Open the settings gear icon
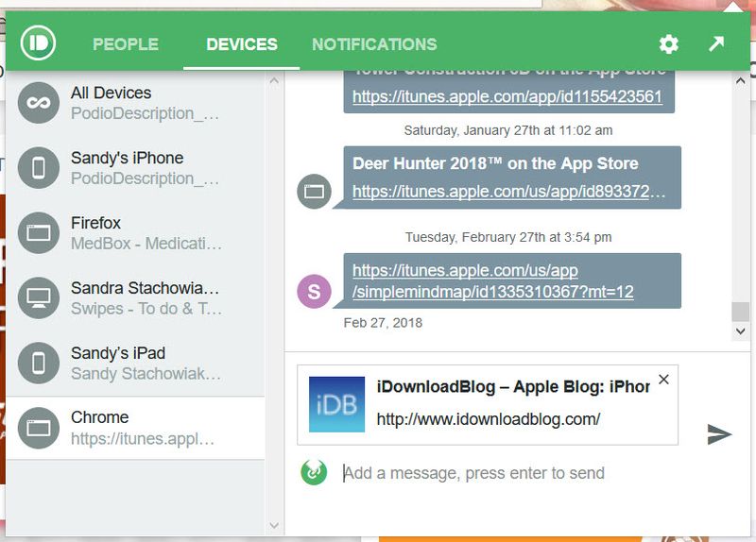The image size is (756, 542). coord(669,43)
